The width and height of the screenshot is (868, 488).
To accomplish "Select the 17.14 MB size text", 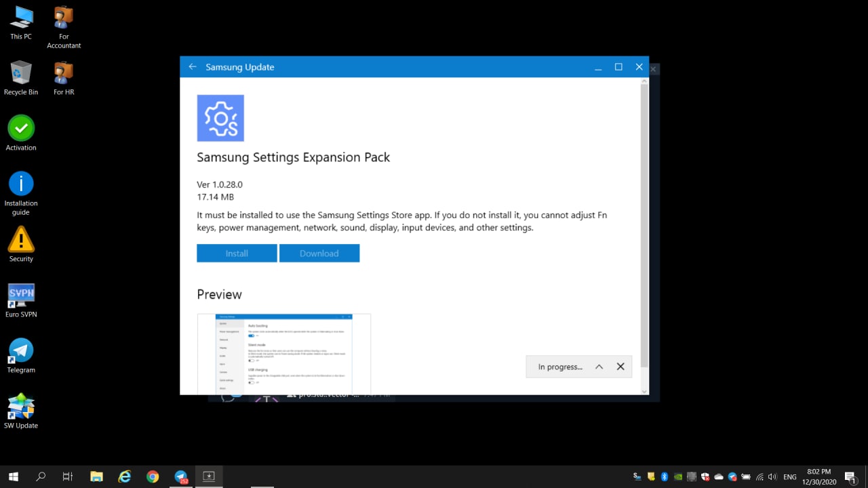I will pos(216,197).
